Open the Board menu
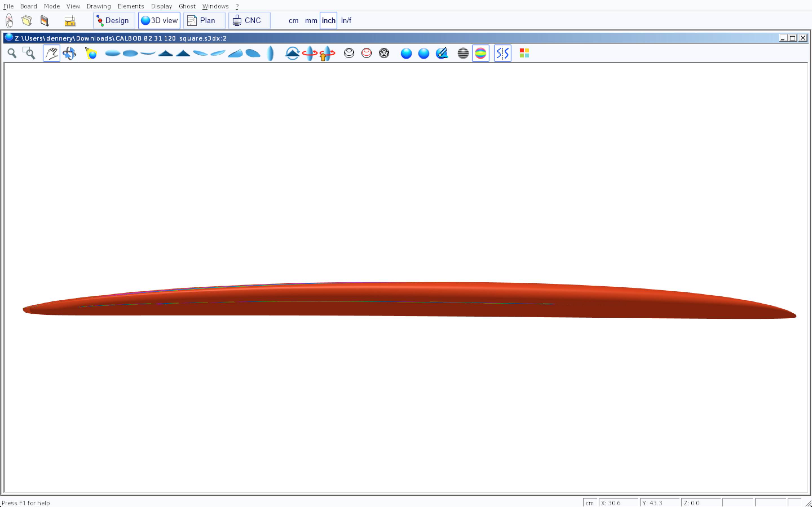The width and height of the screenshot is (812, 507). (28, 6)
